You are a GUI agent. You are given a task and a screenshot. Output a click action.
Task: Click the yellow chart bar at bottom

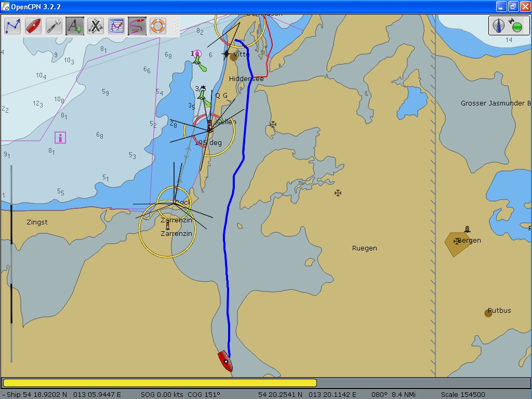(160, 383)
